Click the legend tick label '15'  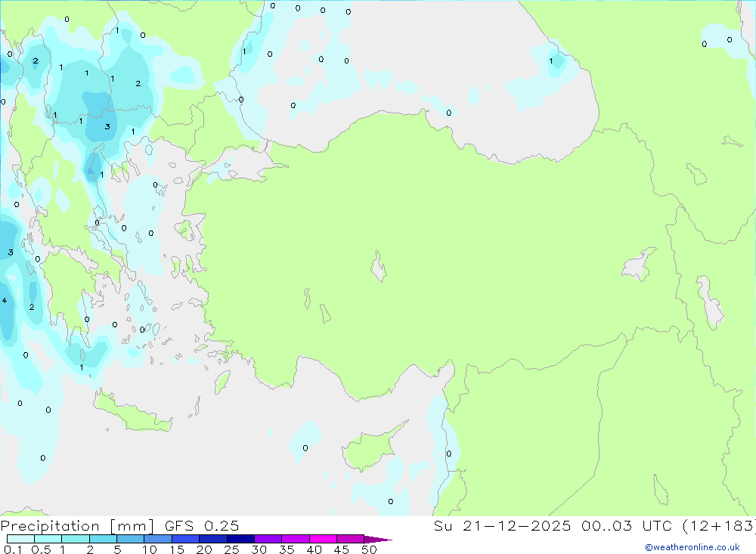click(177, 549)
